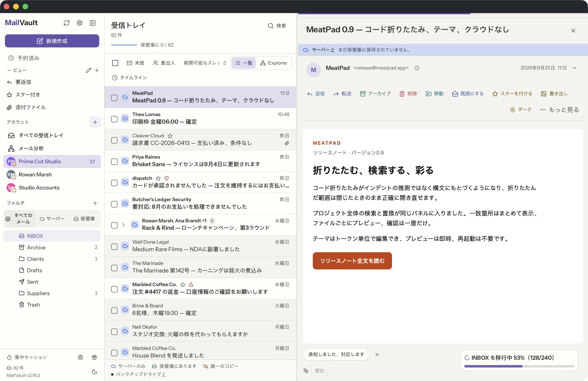This screenshot has width=588, height=381.
Task: Toggle dark mode moon icon
Action: 94,372
